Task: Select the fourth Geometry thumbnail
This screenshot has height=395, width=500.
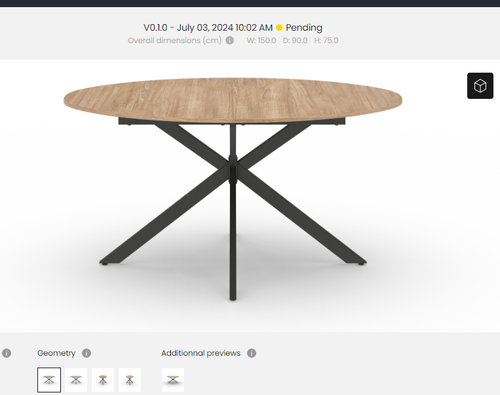Action: pyautogui.click(x=130, y=380)
